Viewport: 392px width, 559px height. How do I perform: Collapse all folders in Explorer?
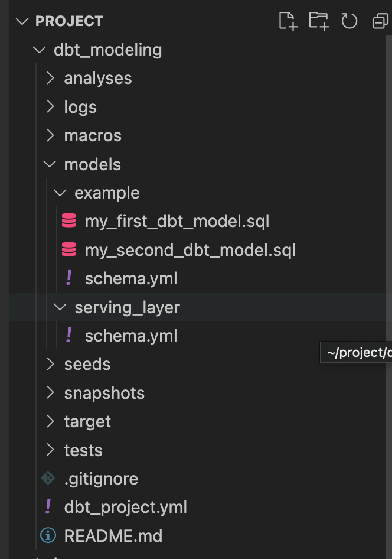[x=381, y=21]
